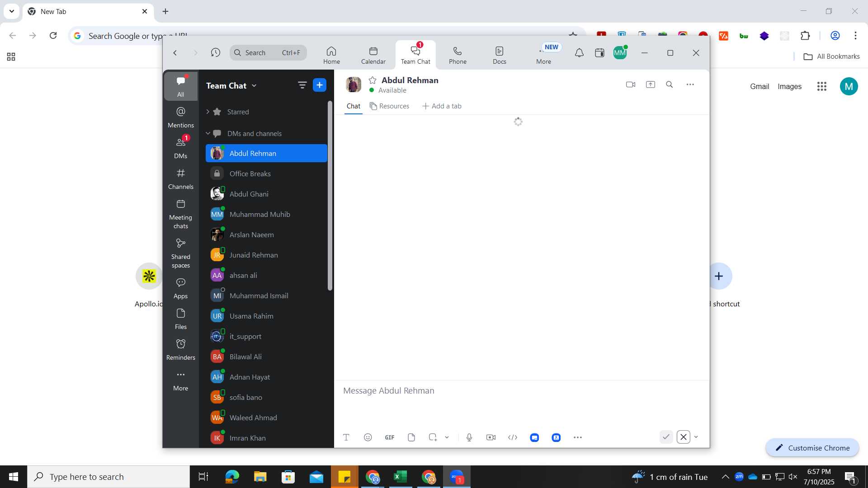Image resolution: width=868 pixels, height=488 pixels.
Task: Open File Explorer from the taskbar
Action: coord(260,477)
